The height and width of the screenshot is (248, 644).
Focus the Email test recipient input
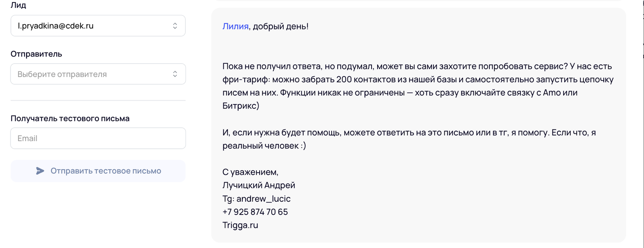[98, 138]
